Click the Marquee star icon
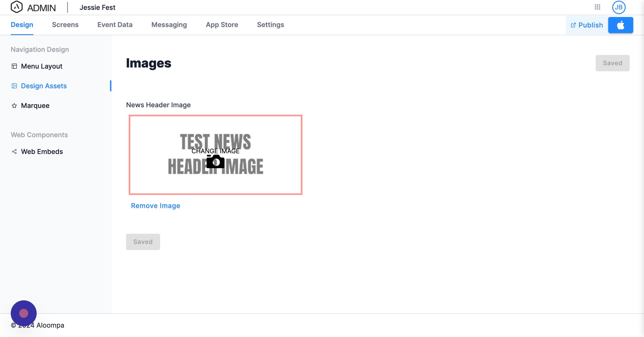The width and height of the screenshot is (644, 337). coord(14,106)
